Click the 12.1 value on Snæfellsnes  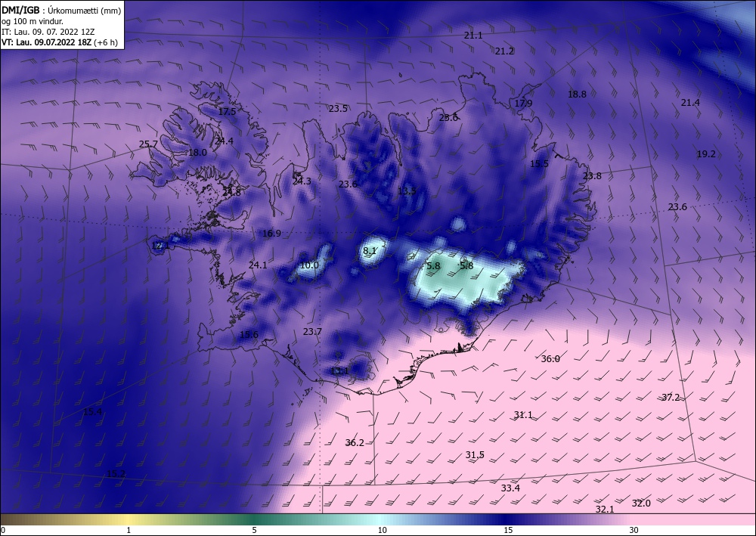(160, 246)
